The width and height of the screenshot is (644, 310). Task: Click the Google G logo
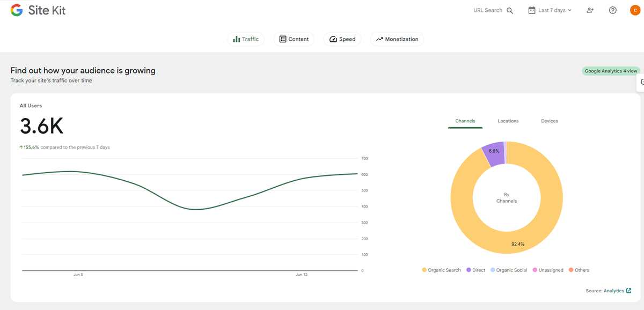[17, 10]
